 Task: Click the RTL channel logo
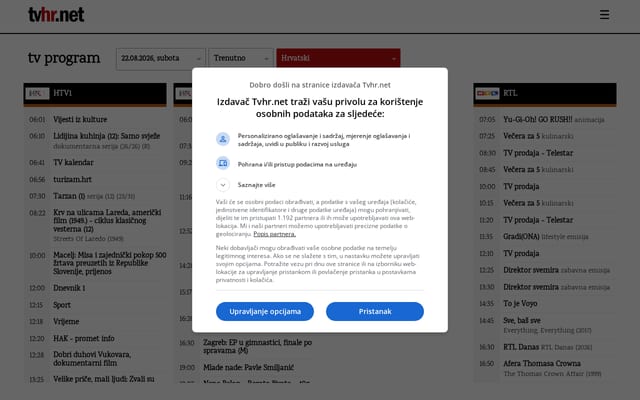tap(487, 93)
